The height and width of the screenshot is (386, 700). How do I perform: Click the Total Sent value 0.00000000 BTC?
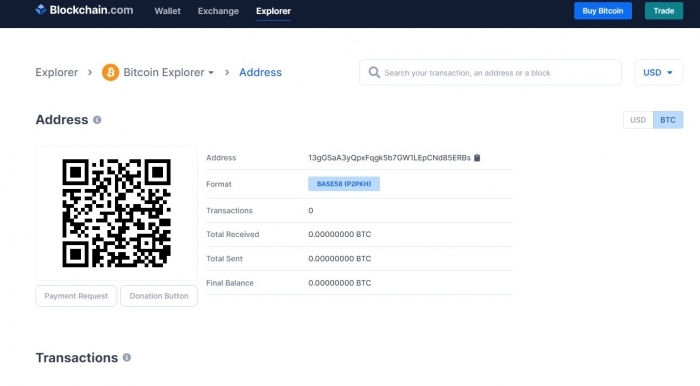[x=340, y=258]
